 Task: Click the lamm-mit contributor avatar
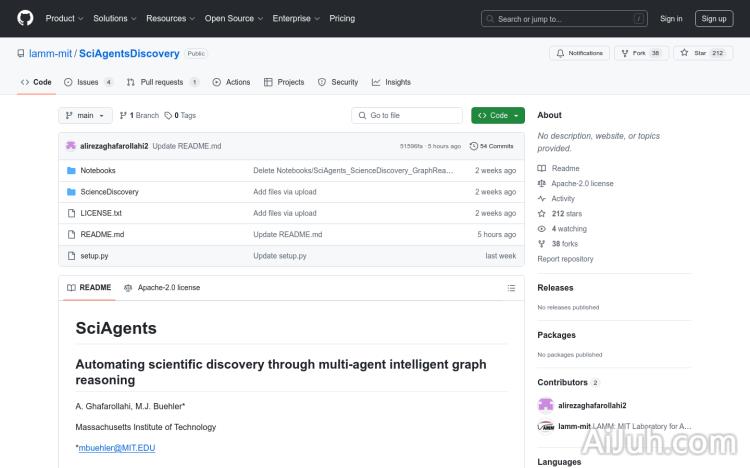click(545, 426)
